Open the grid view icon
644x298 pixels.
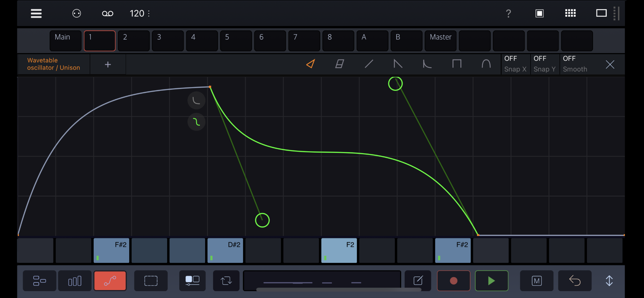tap(570, 13)
